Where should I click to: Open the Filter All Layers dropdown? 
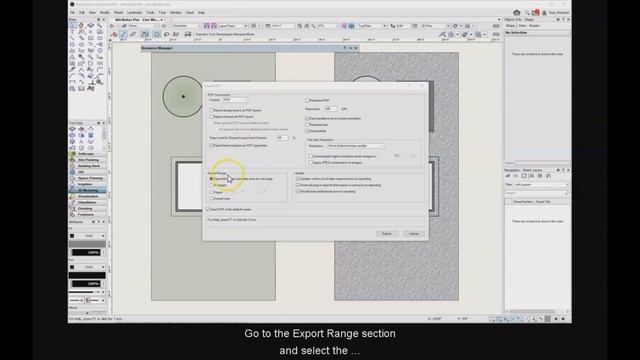pos(540,184)
